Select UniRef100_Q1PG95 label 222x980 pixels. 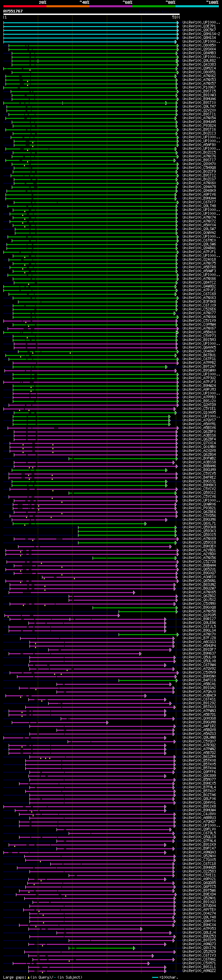199,615
